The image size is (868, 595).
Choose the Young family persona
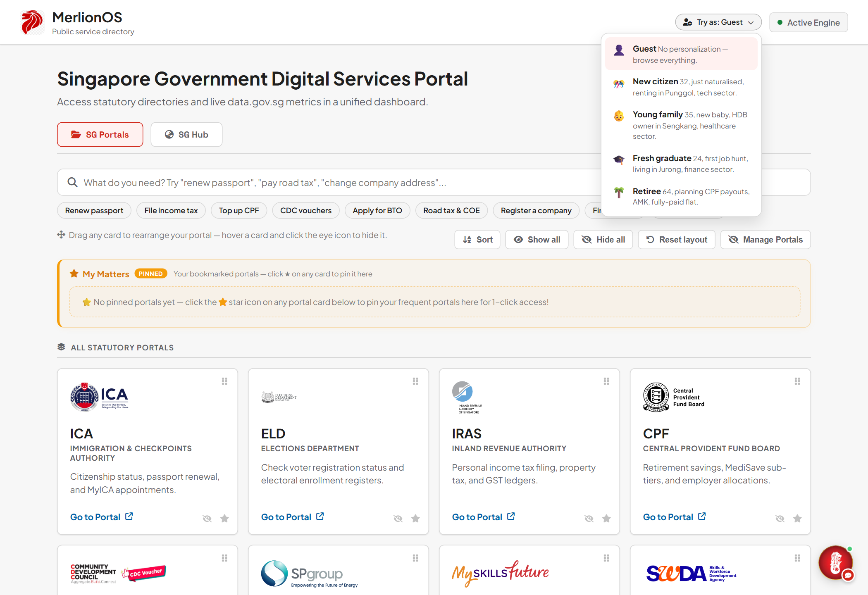[681, 125]
